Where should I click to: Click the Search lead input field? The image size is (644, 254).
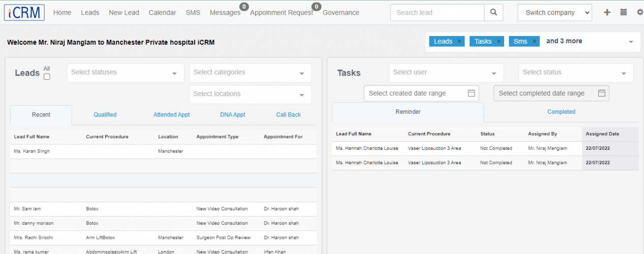[437, 13]
